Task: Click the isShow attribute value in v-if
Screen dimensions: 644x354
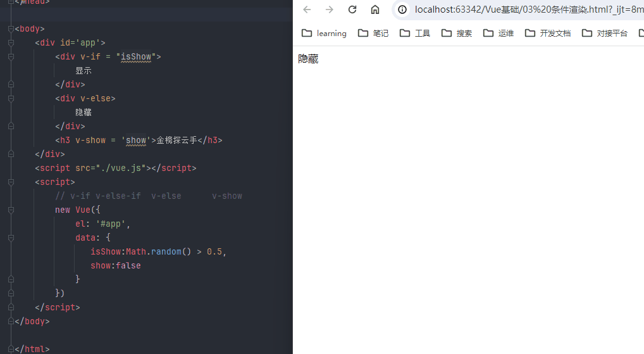Action: pos(136,57)
